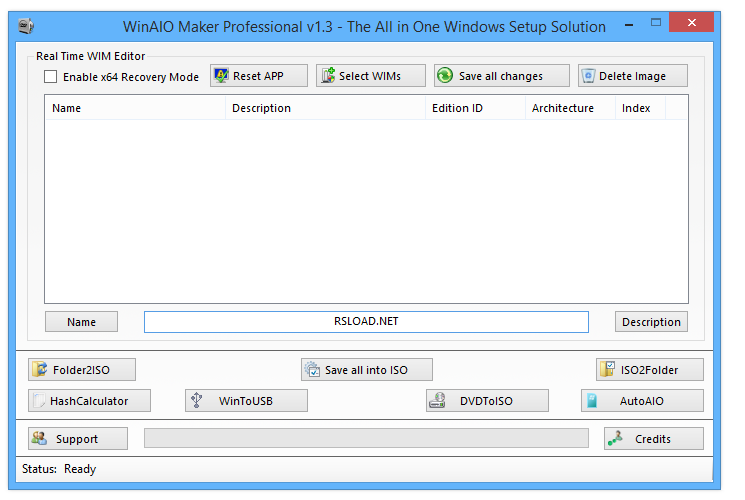The image size is (745, 500).
Task: Click the DVDToISO drive icon
Action: coord(437,401)
